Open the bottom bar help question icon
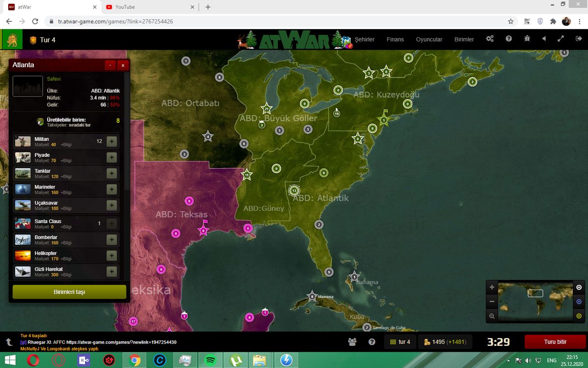The height and width of the screenshot is (368, 588). coord(372,342)
